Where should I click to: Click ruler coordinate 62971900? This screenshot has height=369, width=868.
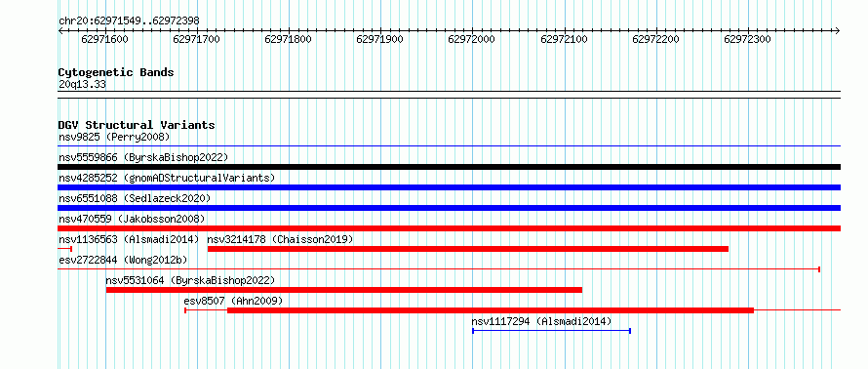379,40
